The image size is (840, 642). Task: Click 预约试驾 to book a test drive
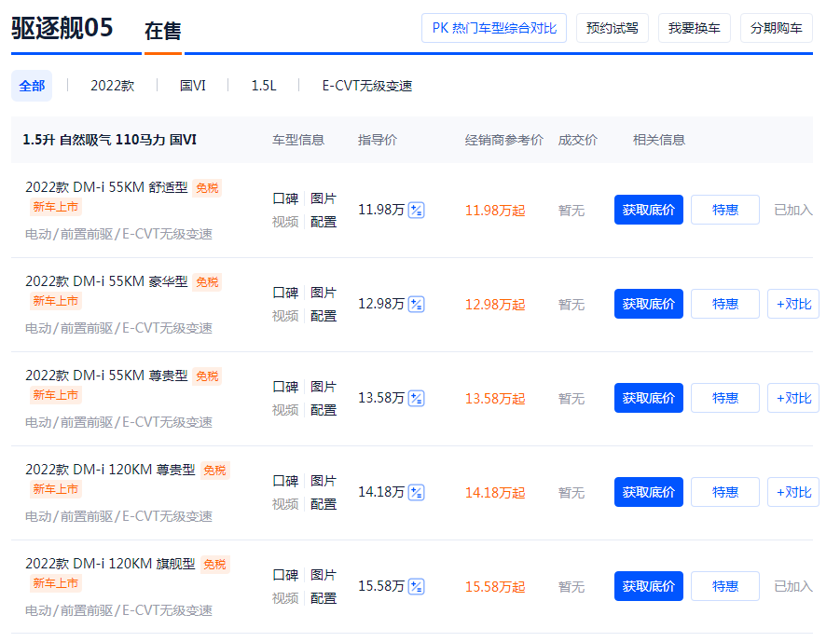[x=612, y=27]
